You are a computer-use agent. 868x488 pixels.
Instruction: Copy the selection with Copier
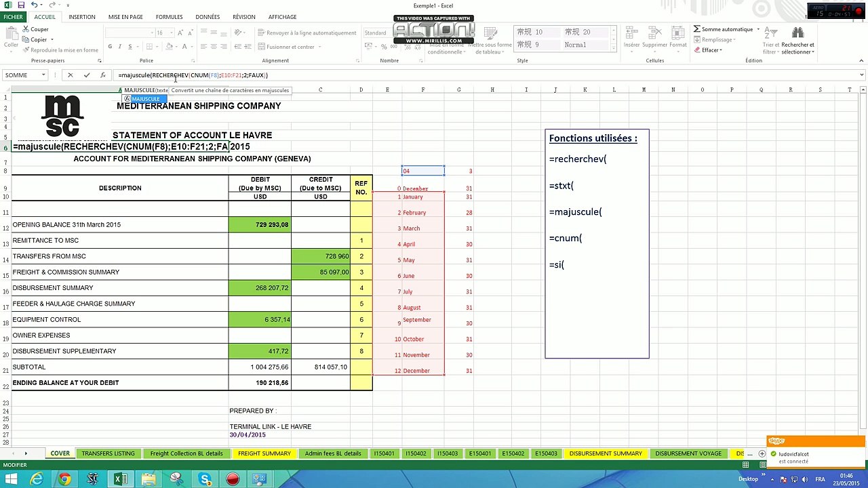point(35,39)
